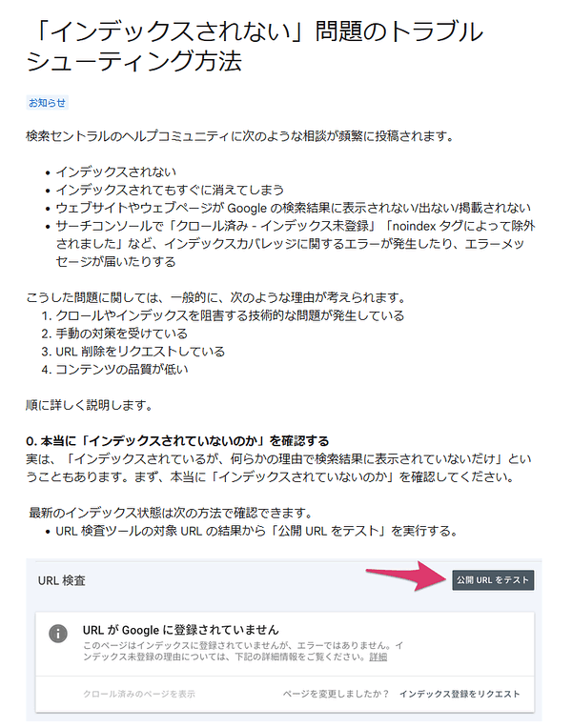Viewport: 572px width, 728px height.
Task: Click the 公開 URL をテスト button
Action: point(493,580)
